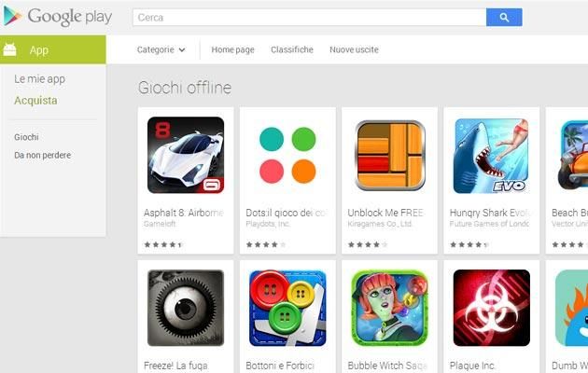The width and height of the screenshot is (588, 373).
Task: Click the Android robot App icon
Action: (9, 49)
